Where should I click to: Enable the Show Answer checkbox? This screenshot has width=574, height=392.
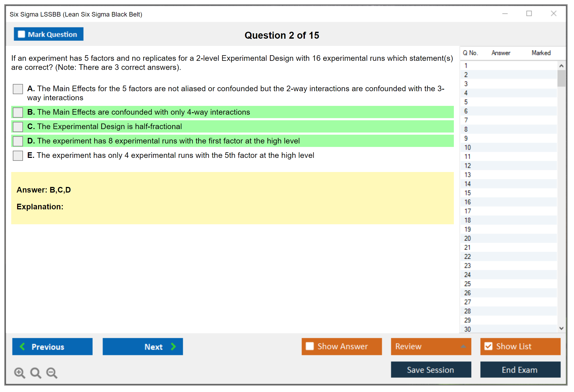310,346
